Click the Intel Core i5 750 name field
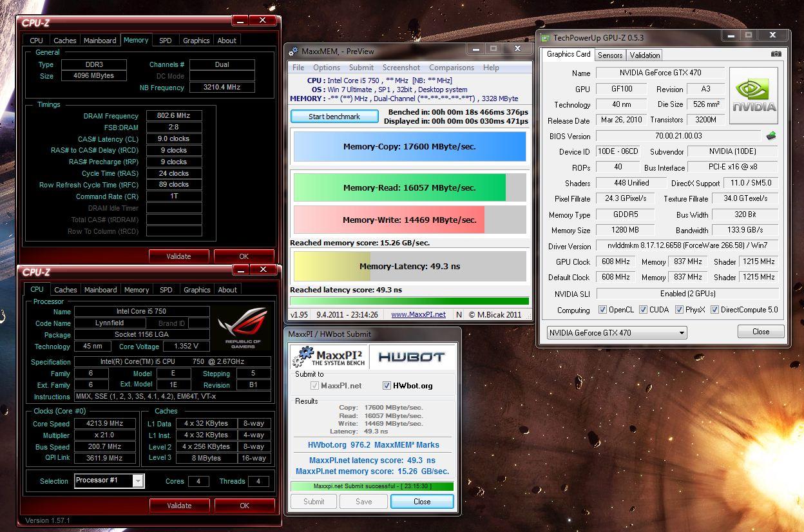This screenshot has width=804, height=532. pyautogui.click(x=142, y=312)
